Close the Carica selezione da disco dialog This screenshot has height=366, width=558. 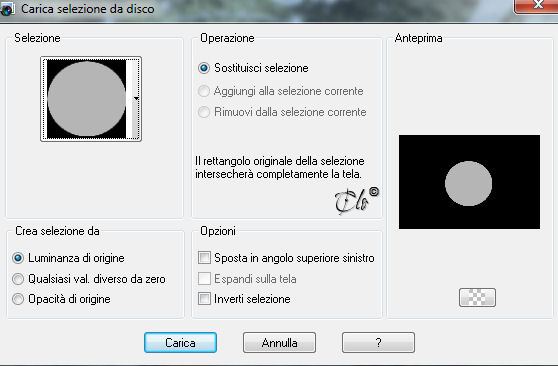(x=537, y=5)
